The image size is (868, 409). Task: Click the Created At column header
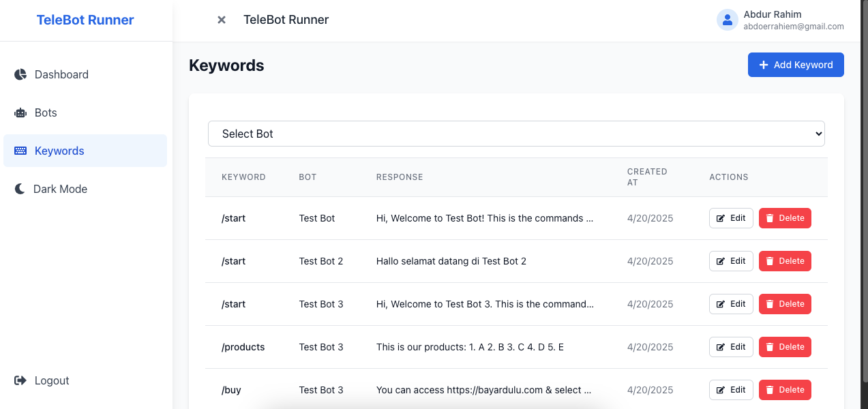(x=647, y=177)
